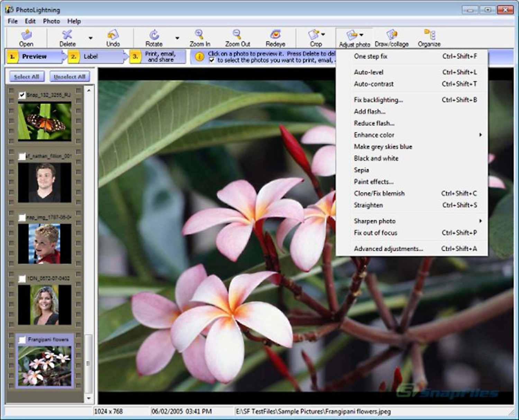
Task: Click the PhotoLightning title bar app icon
Action: click(9, 9)
